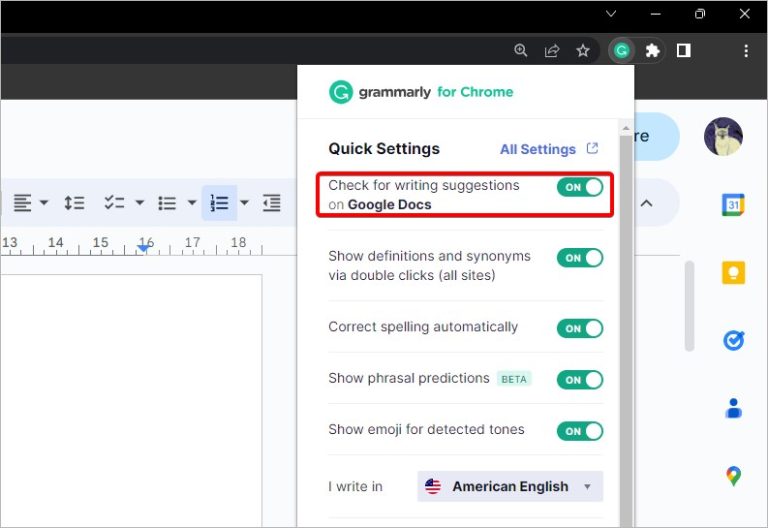Image resolution: width=768 pixels, height=528 pixels.
Task: Click the Google account avatar
Action: [723, 137]
